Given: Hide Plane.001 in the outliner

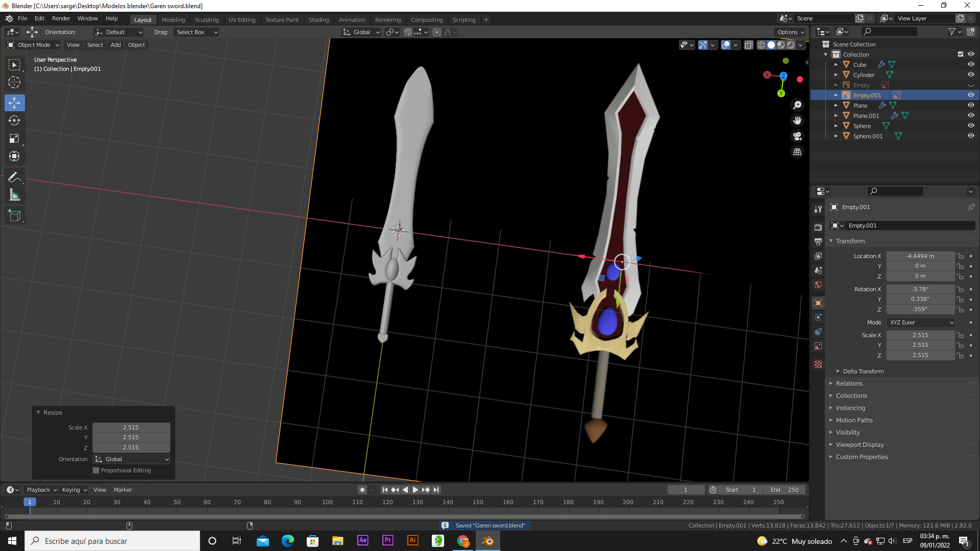Looking at the screenshot, I should pyautogui.click(x=971, y=116).
